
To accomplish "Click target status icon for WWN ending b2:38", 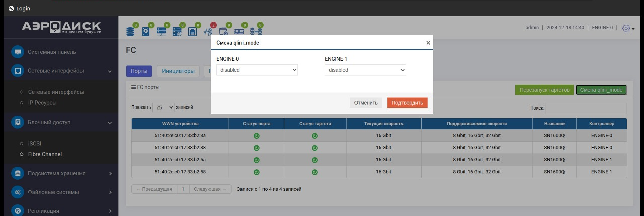I will [x=315, y=148].
